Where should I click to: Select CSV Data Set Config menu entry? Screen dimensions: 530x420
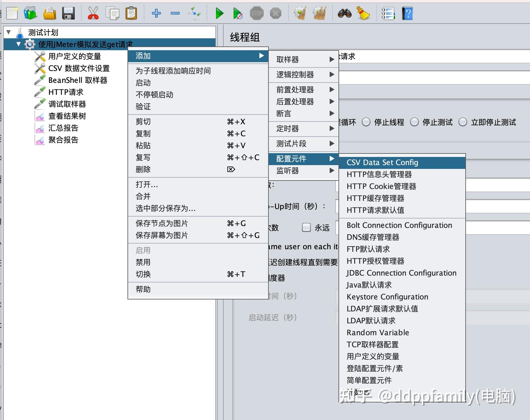click(x=382, y=162)
